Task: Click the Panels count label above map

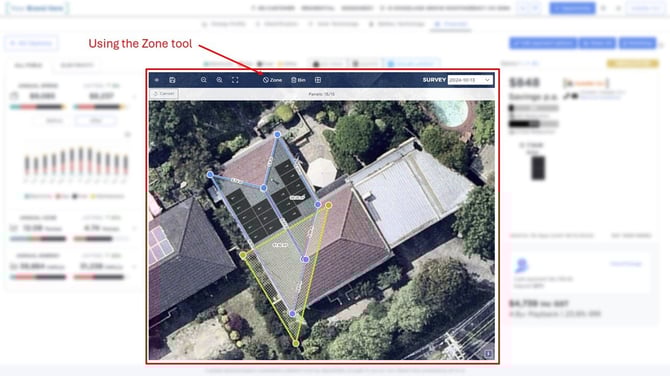Action: [321, 94]
